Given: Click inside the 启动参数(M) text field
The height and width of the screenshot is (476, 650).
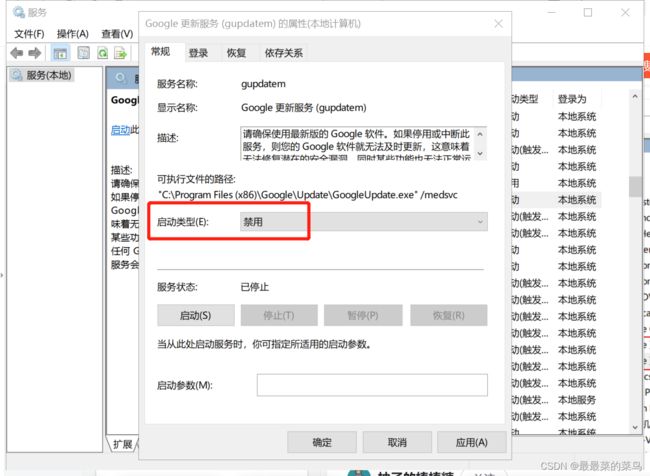Looking at the screenshot, I should point(372,385).
